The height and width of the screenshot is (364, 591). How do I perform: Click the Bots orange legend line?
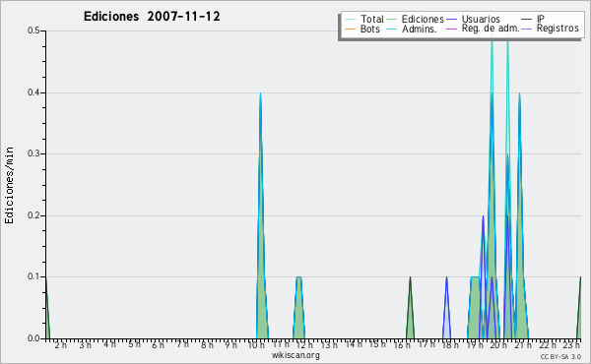click(350, 29)
